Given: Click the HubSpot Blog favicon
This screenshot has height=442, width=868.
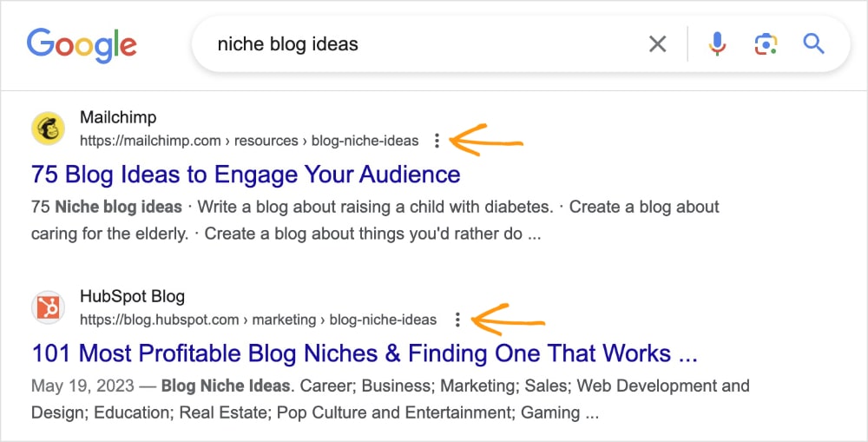Looking at the screenshot, I should [x=48, y=307].
